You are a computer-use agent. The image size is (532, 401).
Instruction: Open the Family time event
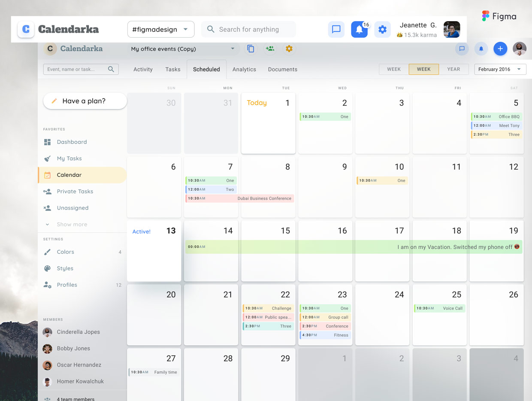(154, 372)
